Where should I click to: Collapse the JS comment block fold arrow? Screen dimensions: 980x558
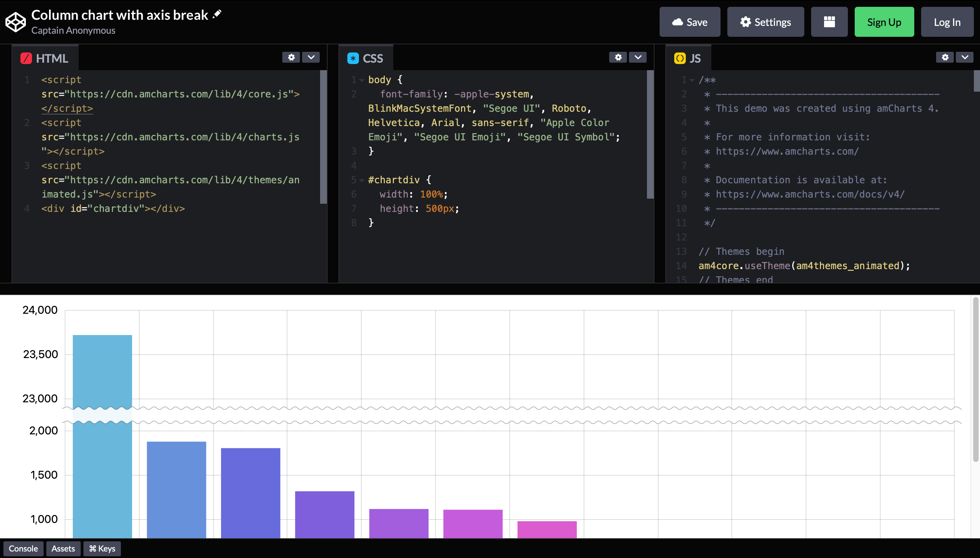[692, 80]
